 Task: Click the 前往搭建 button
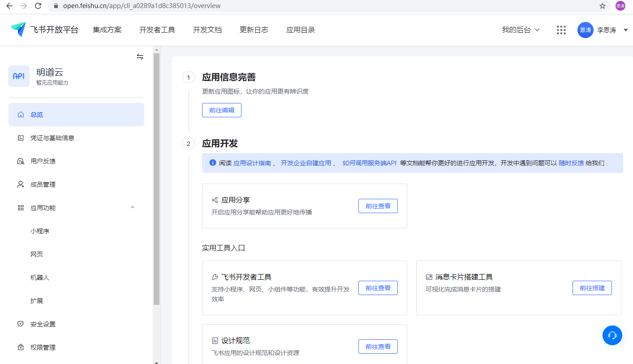pos(592,288)
